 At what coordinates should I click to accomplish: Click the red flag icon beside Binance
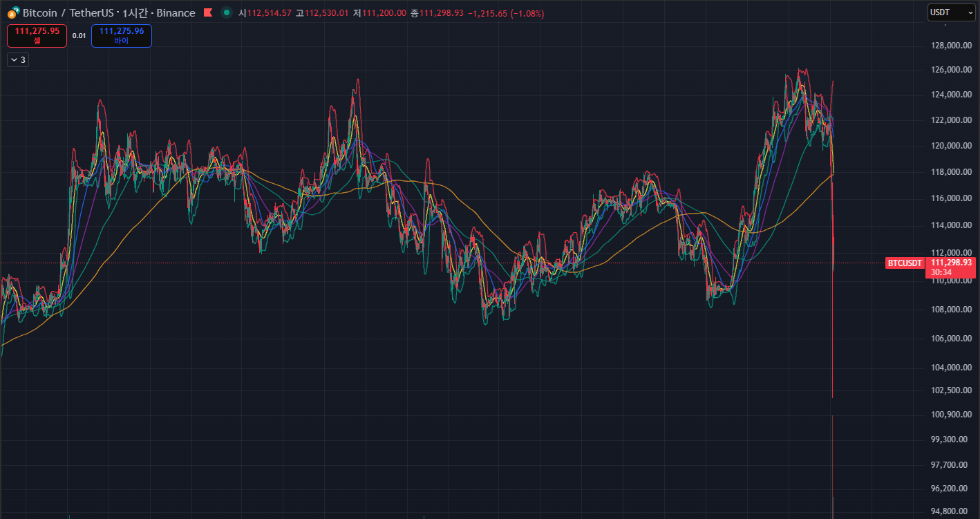208,13
